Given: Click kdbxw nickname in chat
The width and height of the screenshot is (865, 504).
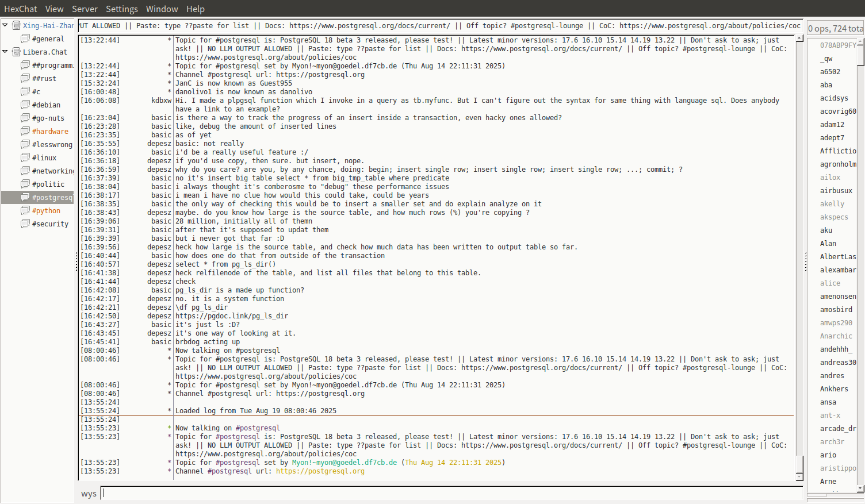Looking at the screenshot, I should [162, 100].
